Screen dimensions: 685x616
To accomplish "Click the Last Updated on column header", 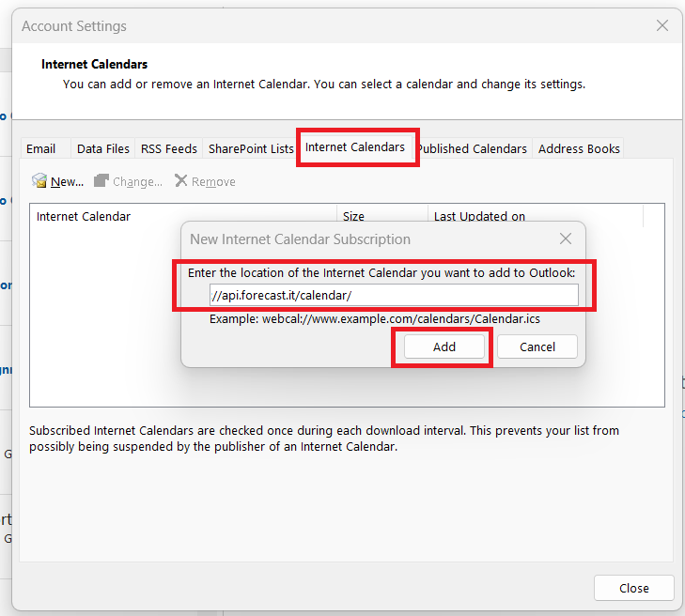I will point(536,216).
